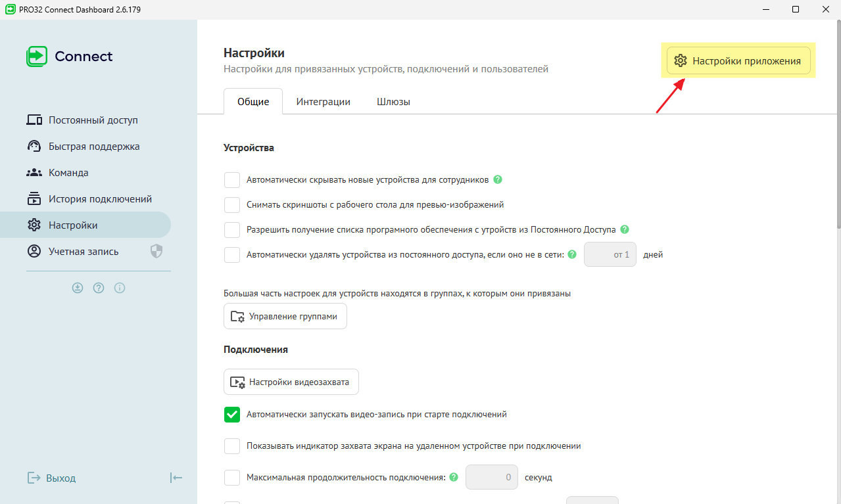Open the Шлюзы tab
Image resolution: width=841 pixels, height=504 pixels.
click(x=393, y=102)
